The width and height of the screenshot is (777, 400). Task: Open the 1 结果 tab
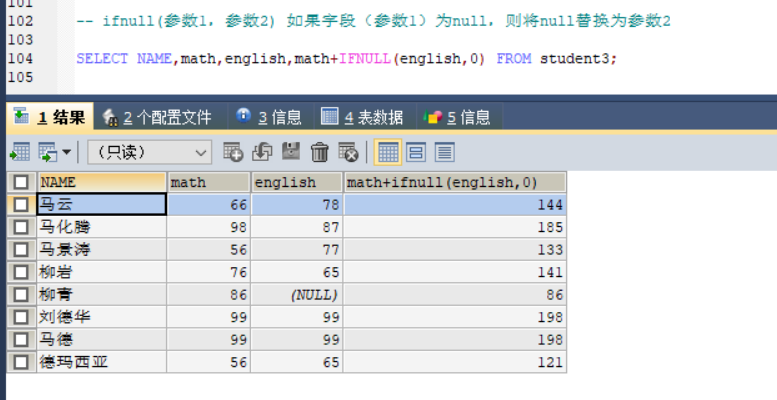click(50, 117)
